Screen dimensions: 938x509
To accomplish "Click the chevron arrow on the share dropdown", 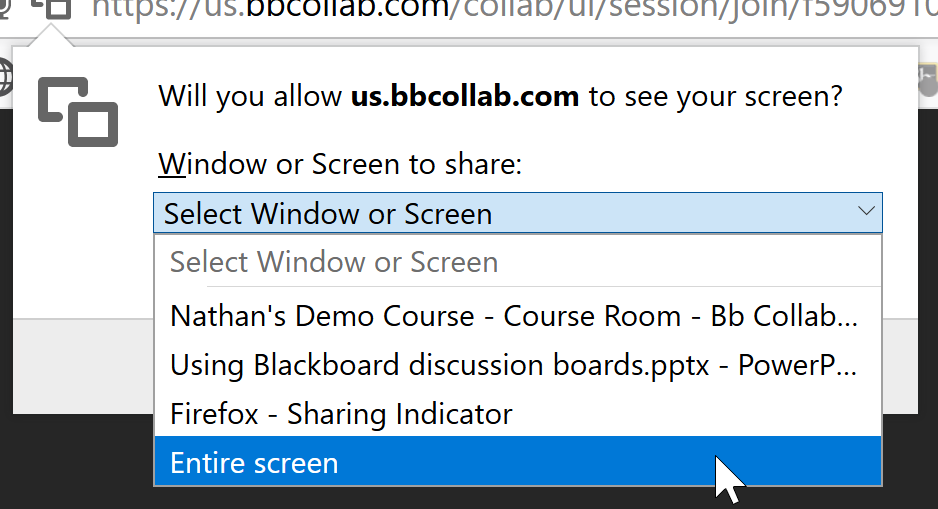I will (x=866, y=212).
